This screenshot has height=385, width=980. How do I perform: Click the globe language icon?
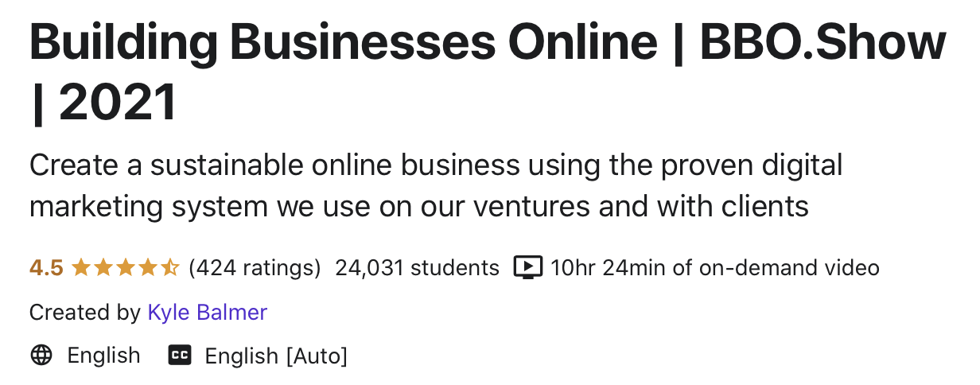pos(41,355)
